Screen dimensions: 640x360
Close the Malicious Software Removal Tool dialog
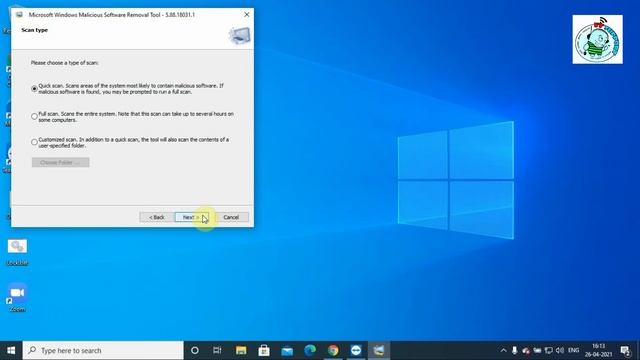247,14
